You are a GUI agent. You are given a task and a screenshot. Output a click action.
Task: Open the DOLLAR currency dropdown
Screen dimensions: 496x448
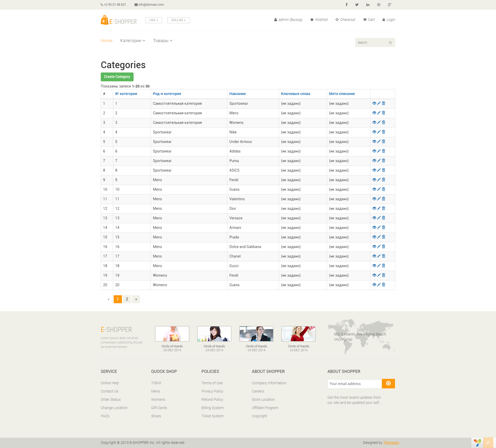pyautogui.click(x=178, y=20)
